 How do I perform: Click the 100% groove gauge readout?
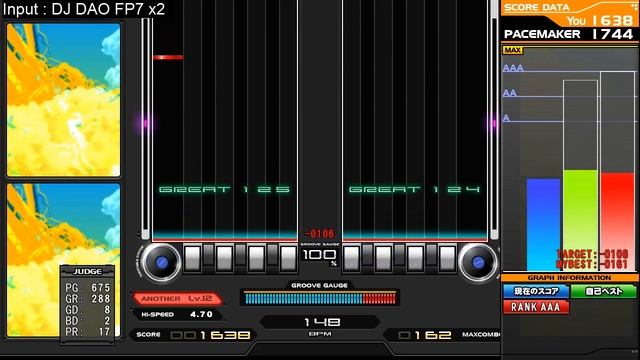pyautogui.click(x=320, y=256)
